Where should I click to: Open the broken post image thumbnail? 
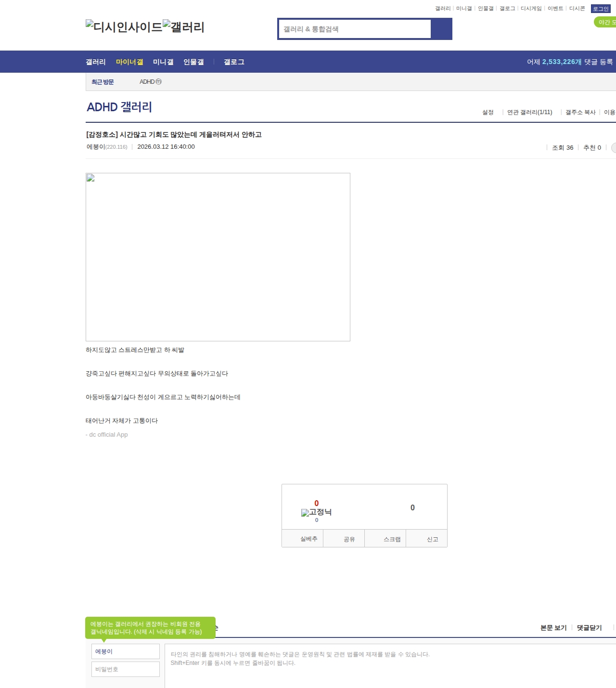(x=218, y=257)
